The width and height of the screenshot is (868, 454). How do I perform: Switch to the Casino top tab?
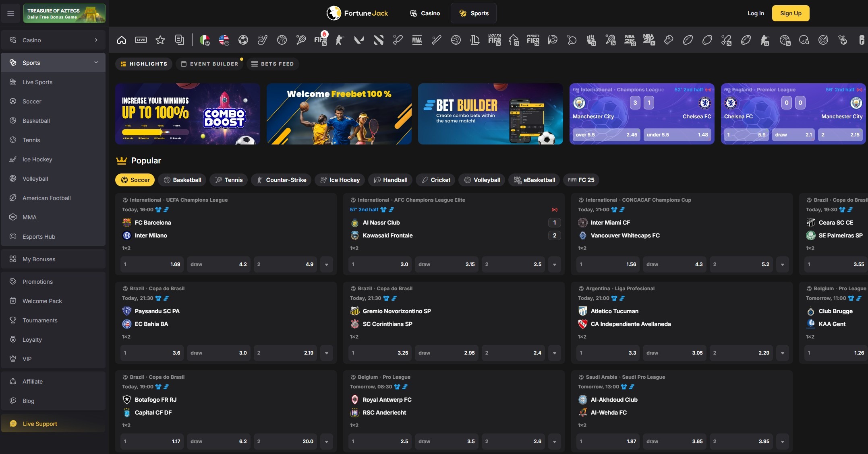(425, 13)
